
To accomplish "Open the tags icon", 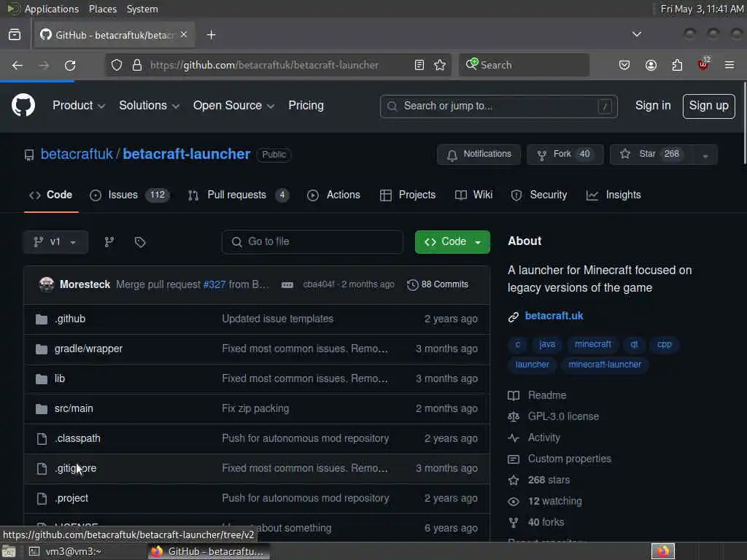I will (140, 242).
